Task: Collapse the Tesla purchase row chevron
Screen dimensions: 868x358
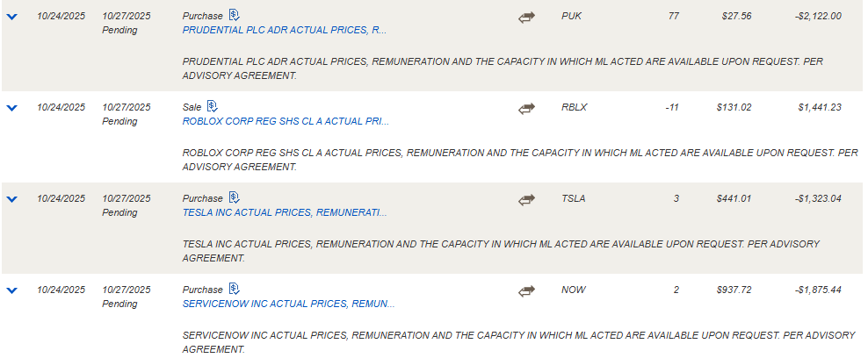Action: (11, 199)
